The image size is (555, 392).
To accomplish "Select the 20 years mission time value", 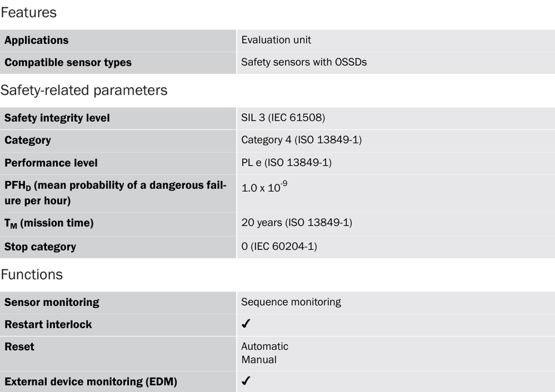I will pyautogui.click(x=297, y=223).
